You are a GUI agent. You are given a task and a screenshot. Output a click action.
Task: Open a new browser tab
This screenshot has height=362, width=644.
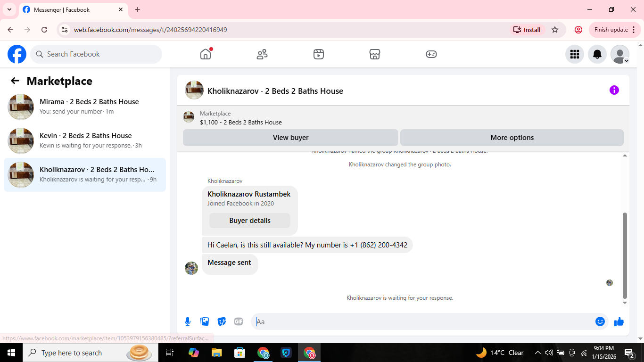[x=138, y=9]
